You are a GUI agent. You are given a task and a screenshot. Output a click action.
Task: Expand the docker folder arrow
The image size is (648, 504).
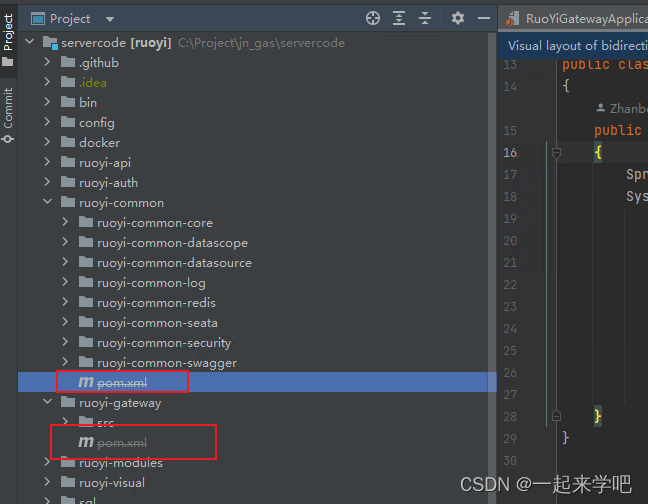(47, 142)
